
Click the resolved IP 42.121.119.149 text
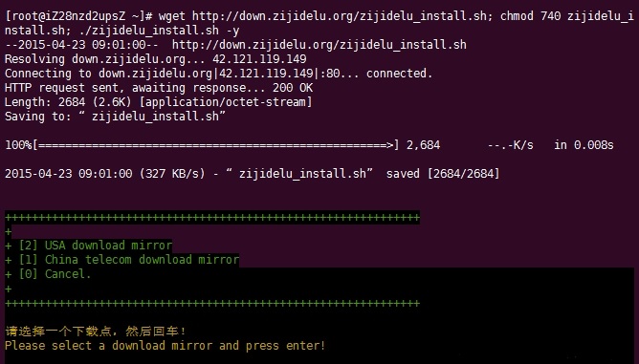click(x=259, y=59)
